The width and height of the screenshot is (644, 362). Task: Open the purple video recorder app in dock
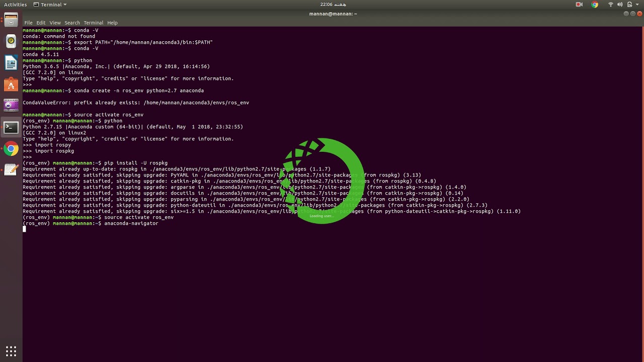[x=11, y=106]
